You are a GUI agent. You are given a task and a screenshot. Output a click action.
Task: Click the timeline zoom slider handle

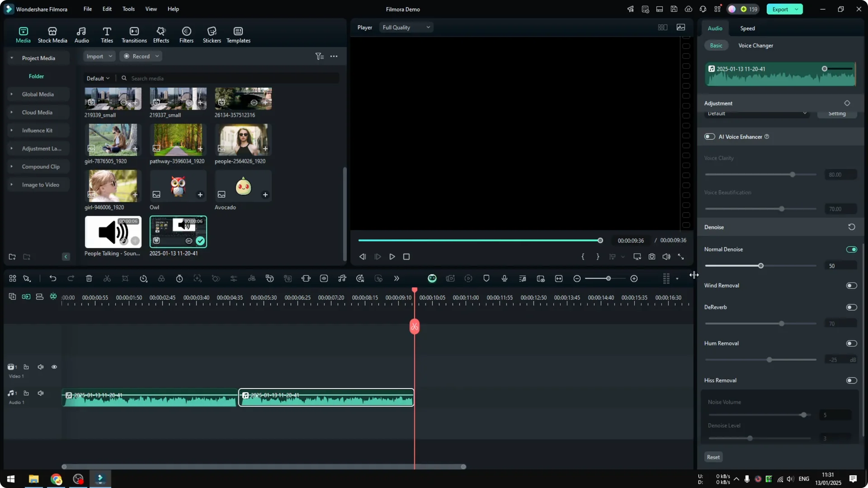[609, 279]
